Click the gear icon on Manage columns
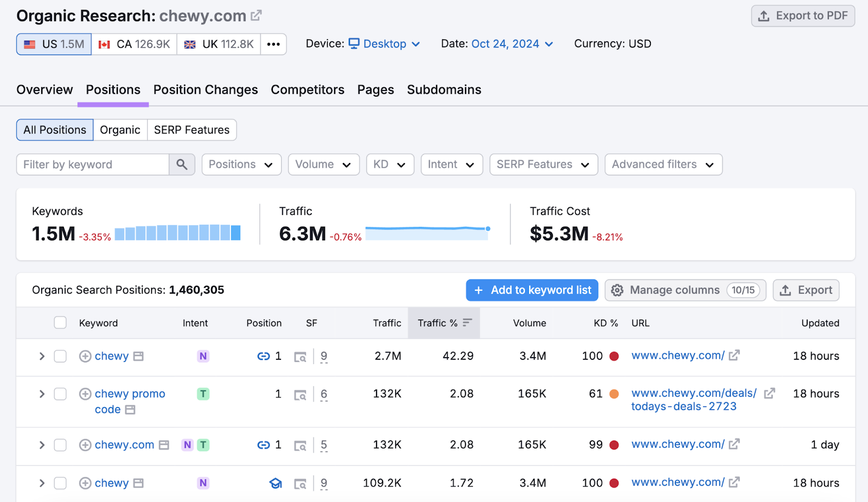The width and height of the screenshot is (868, 502). (617, 290)
